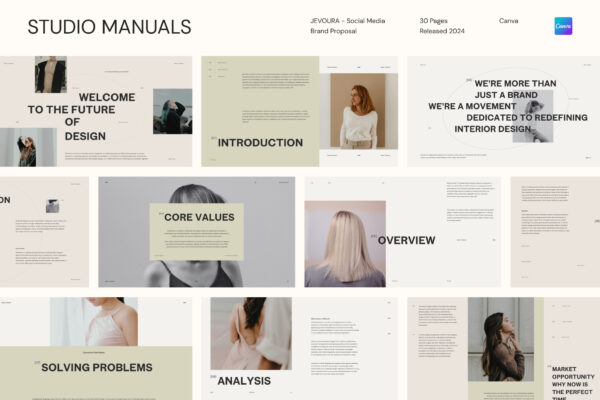600x400 pixels.
Task: Select the Market Opportunity slide
Action: click(x=504, y=349)
